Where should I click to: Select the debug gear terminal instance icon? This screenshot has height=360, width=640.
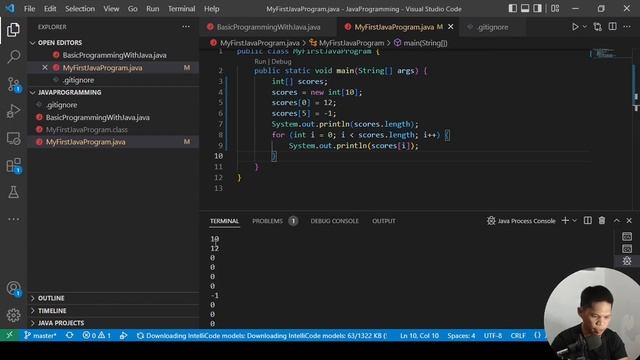(x=627, y=261)
